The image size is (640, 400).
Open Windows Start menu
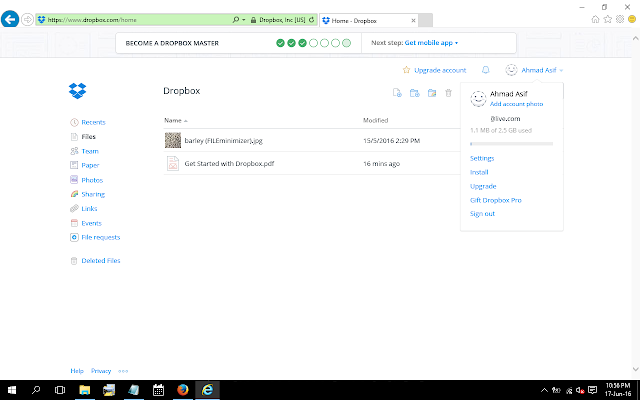click(12, 390)
